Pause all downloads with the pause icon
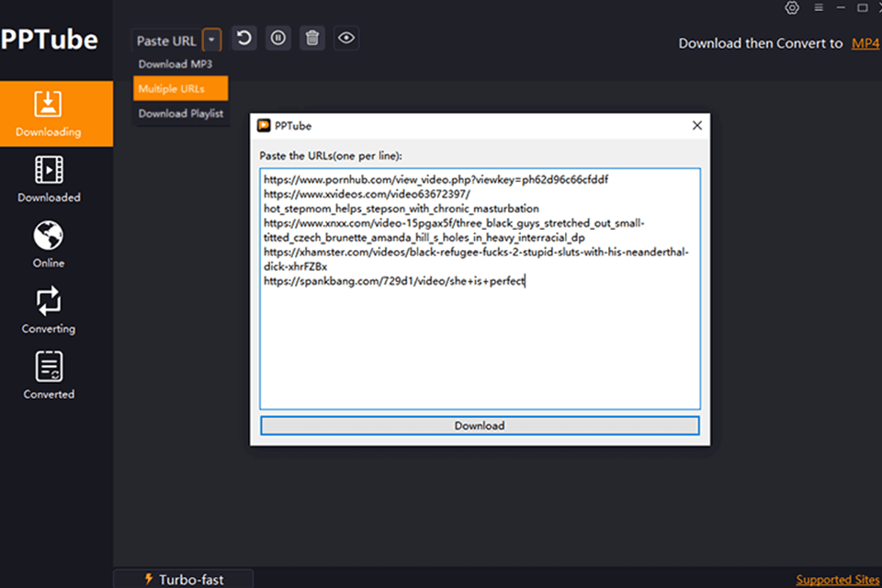This screenshot has height=588, width=882. tap(277, 39)
